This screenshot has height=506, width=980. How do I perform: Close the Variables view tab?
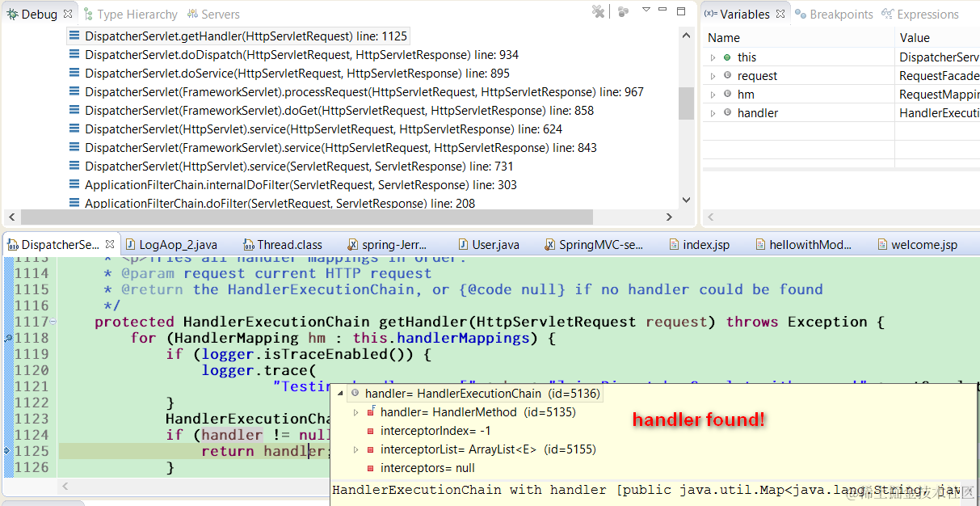tap(780, 14)
